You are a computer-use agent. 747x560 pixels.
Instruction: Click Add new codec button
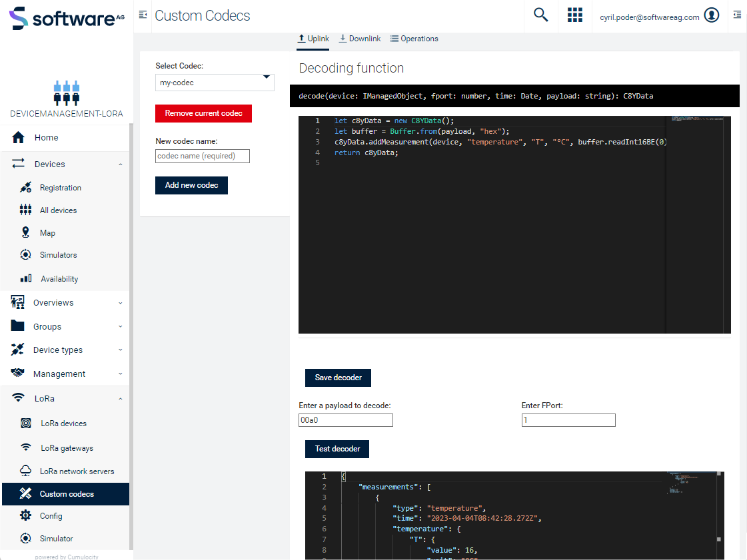click(x=191, y=185)
